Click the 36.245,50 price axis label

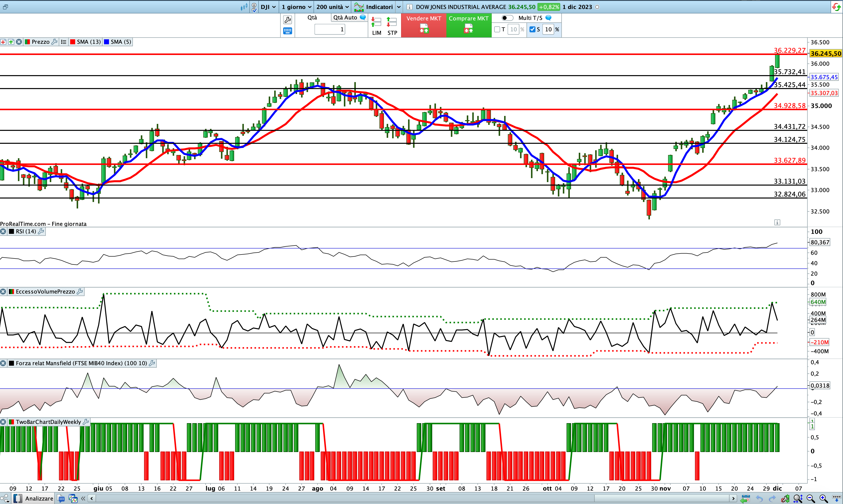[826, 53]
